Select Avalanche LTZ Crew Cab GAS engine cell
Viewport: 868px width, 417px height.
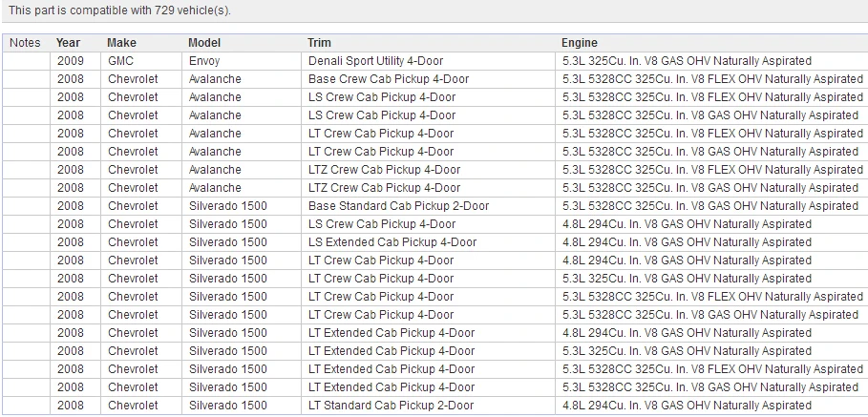710,188
